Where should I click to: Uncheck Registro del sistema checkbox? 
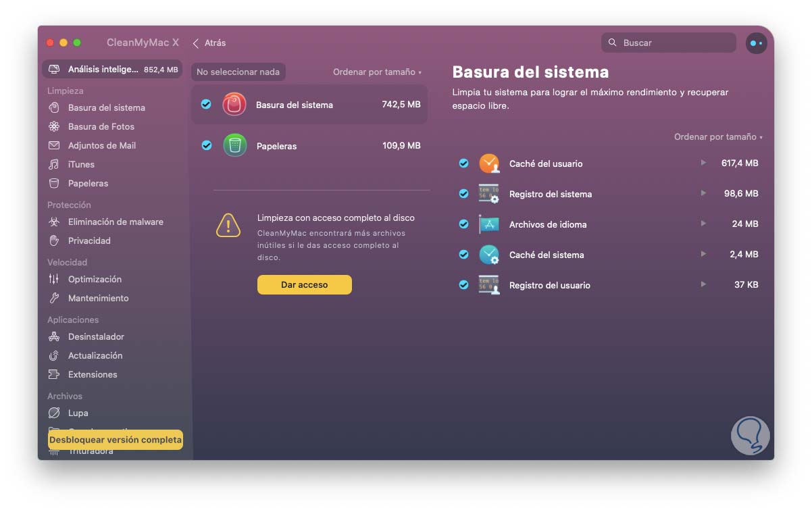tap(463, 193)
